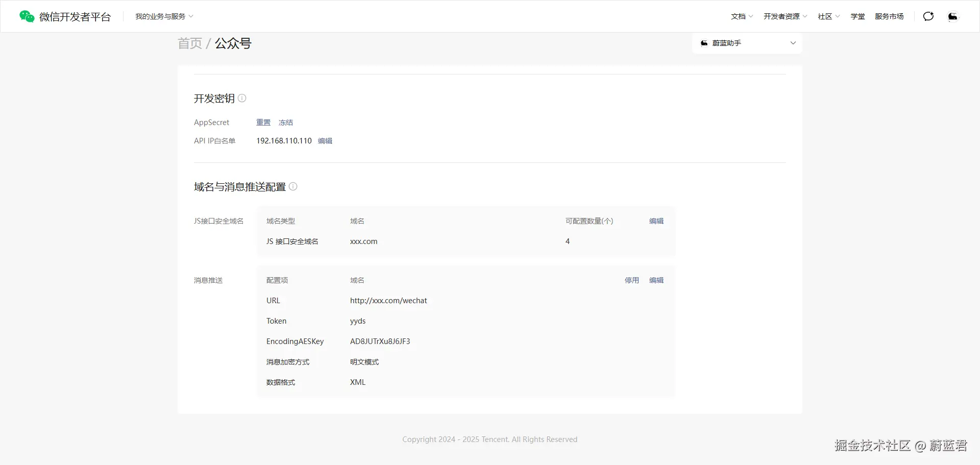The height and width of the screenshot is (465, 980).
Task: Select the xxx.com domain value
Action: pos(364,241)
